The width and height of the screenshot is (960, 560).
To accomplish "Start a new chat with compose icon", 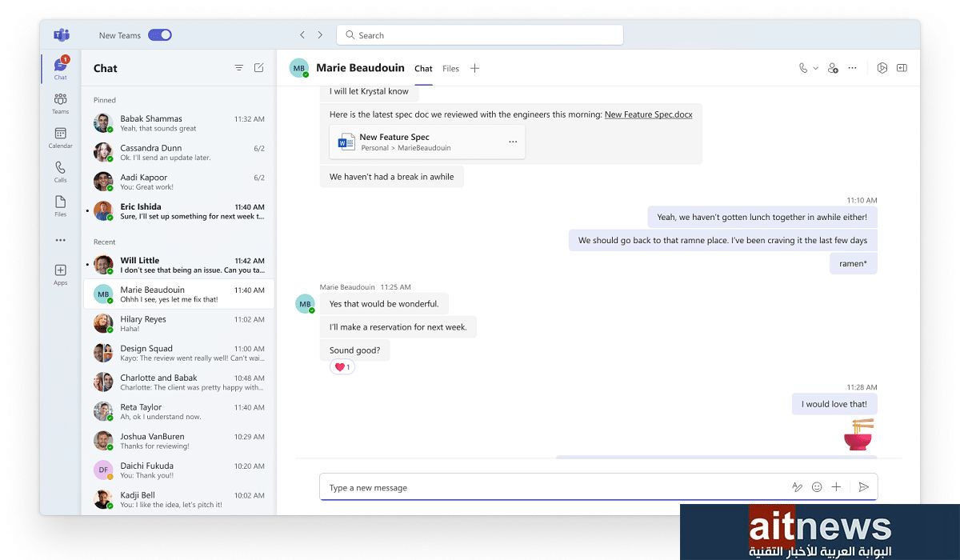I will (258, 68).
